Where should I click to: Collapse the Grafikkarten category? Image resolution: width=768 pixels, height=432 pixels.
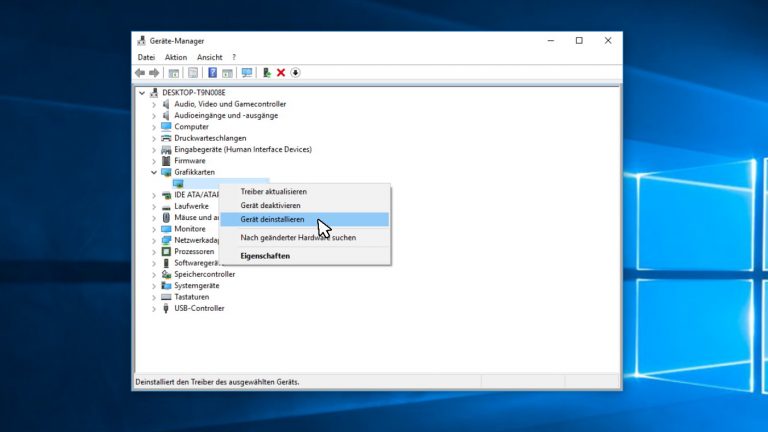pyautogui.click(x=153, y=172)
